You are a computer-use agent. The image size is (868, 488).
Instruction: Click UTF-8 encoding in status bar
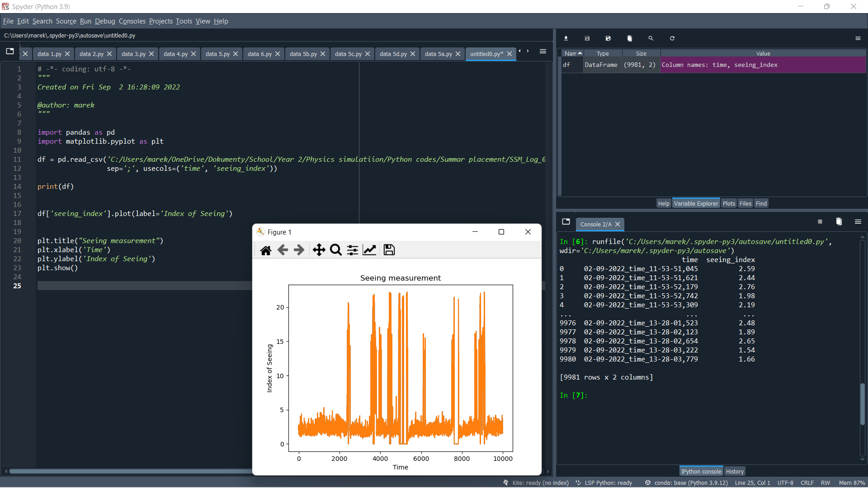[785, 483]
